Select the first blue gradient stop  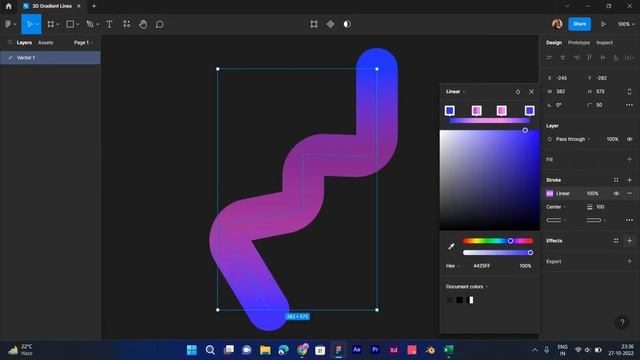point(449,111)
